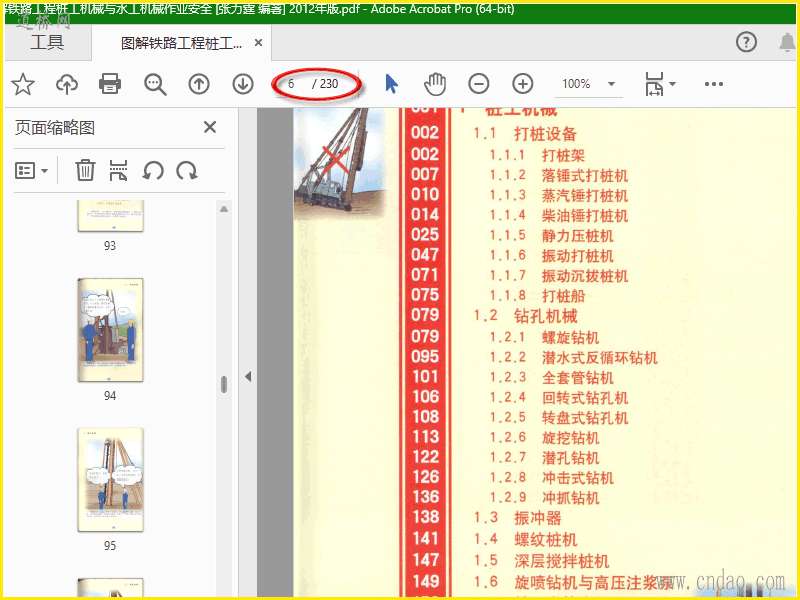
Task: Click the 1.1.6 振动打桩机 entry
Action: (x=551, y=256)
